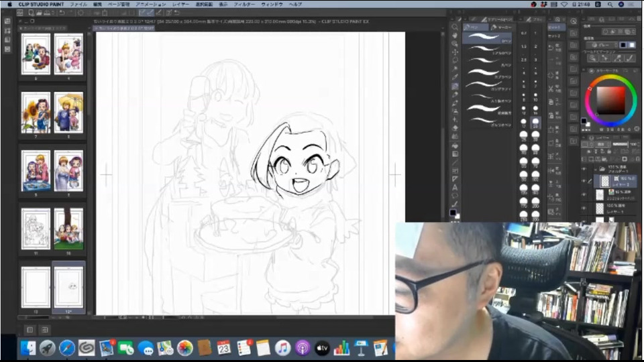Toggle visibility of レイヤー1 layer
This screenshot has width=644, height=362.
coord(583,208)
